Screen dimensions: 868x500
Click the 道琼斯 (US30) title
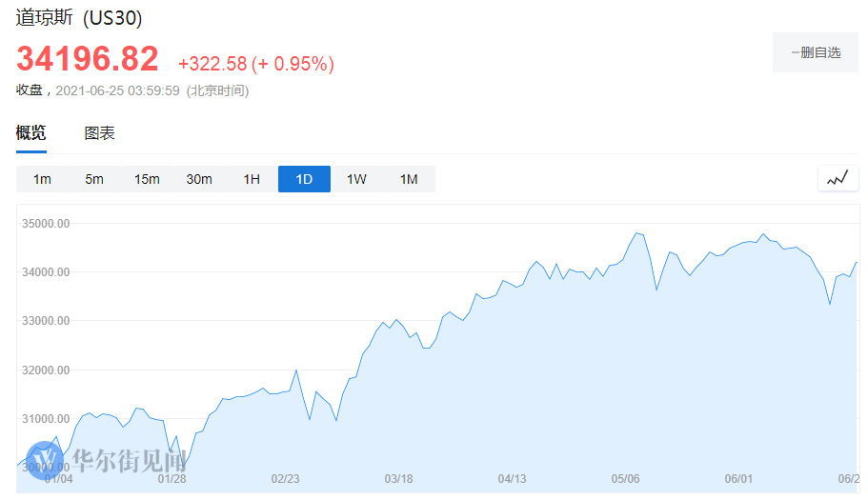pyautogui.click(x=79, y=18)
